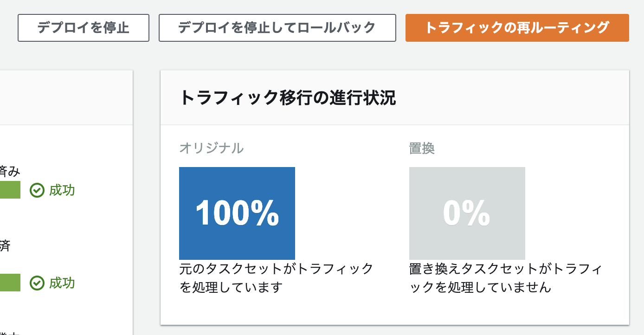644x335 pixels.
Task: Click the 置き換えタスクセット description text
Action: [x=505, y=278]
